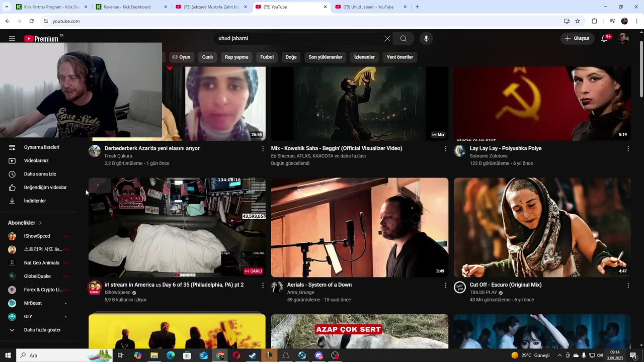Bookmark this page with star icon
Image resolution: width=644 pixels, height=362 pixels.
click(578, 21)
